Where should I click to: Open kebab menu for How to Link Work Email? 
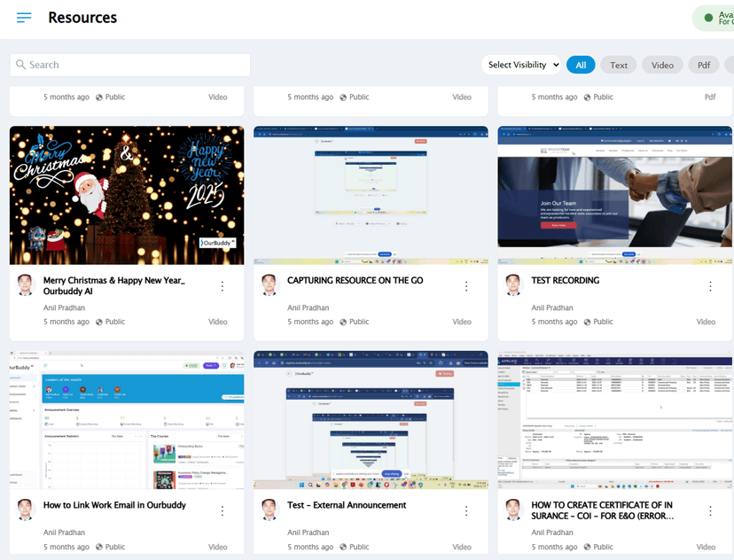tap(222, 511)
